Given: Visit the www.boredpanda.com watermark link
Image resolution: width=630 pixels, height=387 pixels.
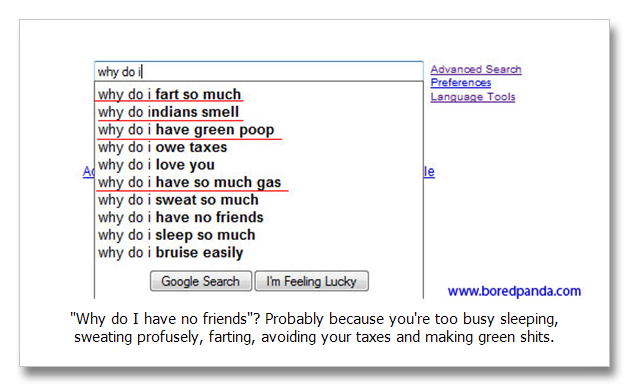Looking at the screenshot, I should tap(514, 291).
